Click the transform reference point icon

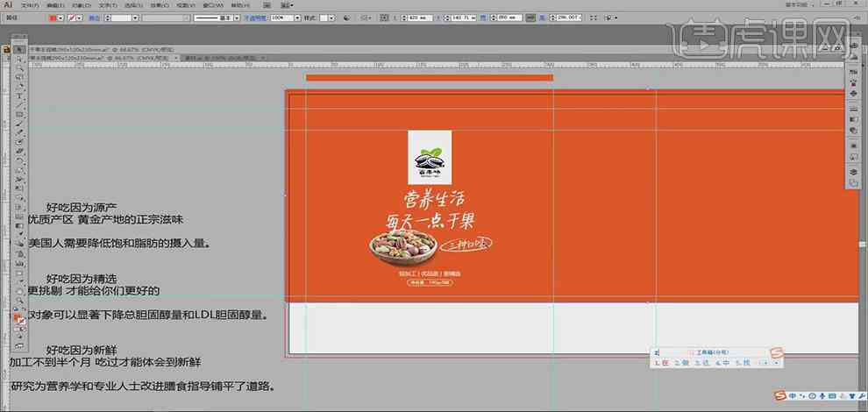(x=384, y=18)
